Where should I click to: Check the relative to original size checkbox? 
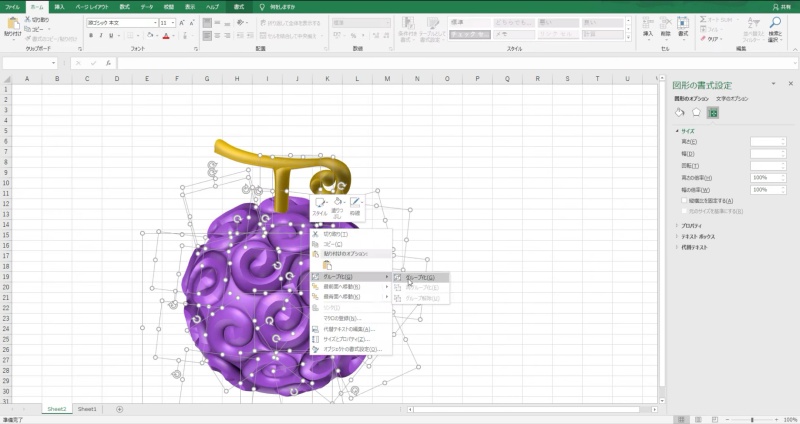coord(684,211)
